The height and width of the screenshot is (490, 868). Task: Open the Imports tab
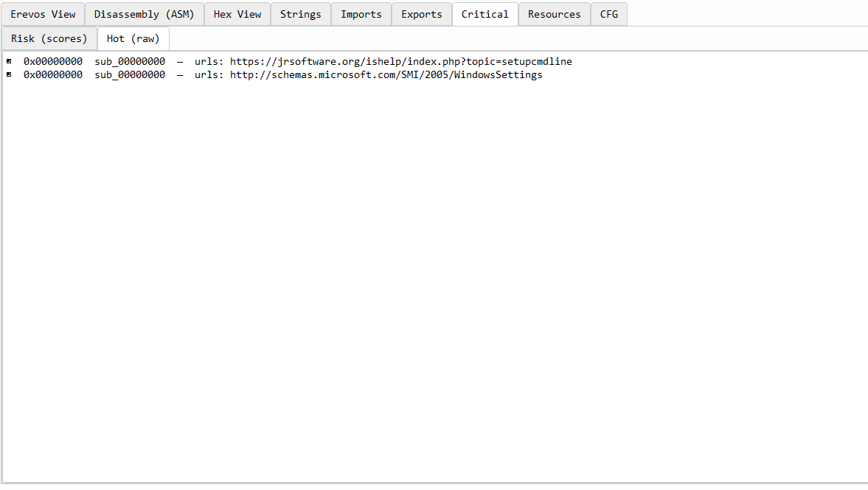pos(361,14)
